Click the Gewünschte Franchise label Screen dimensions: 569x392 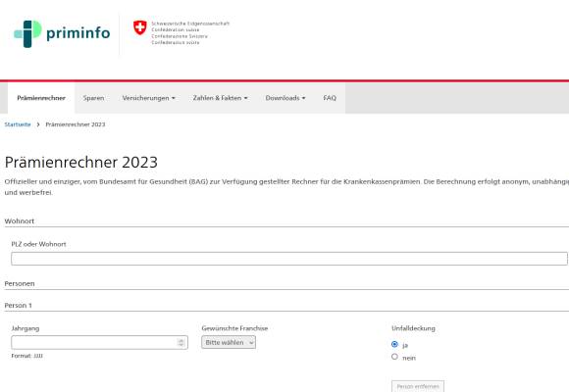tap(234, 328)
